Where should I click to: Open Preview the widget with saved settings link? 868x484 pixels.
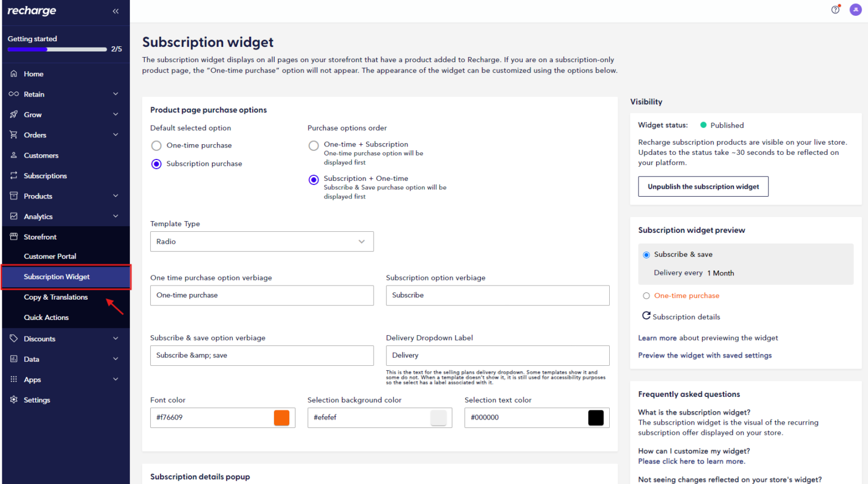(x=705, y=355)
